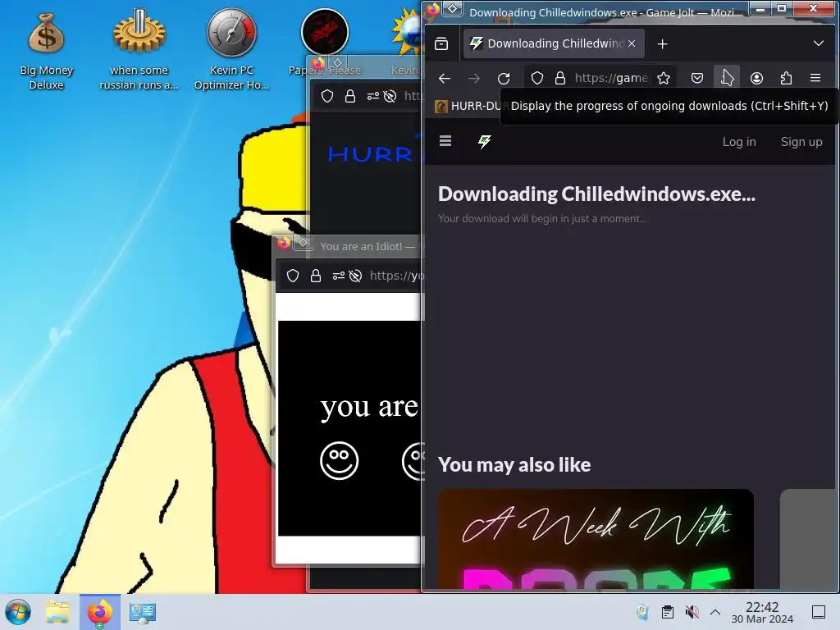Close the Downloading Chilledwindows tab
The height and width of the screenshot is (630, 840).
[x=632, y=44]
